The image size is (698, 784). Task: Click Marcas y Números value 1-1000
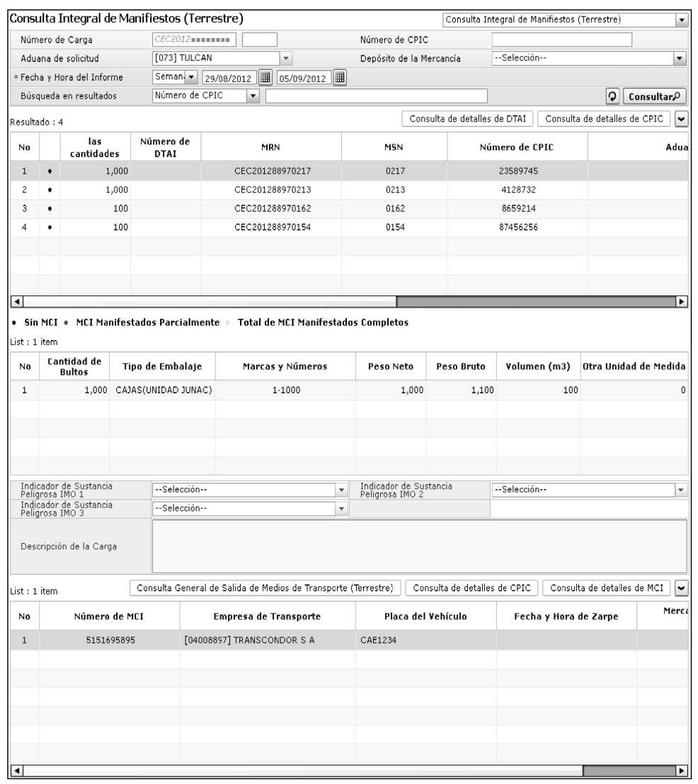286,390
